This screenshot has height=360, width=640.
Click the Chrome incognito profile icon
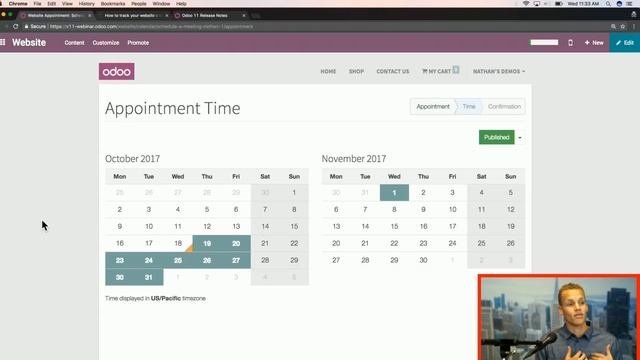[x=634, y=15]
